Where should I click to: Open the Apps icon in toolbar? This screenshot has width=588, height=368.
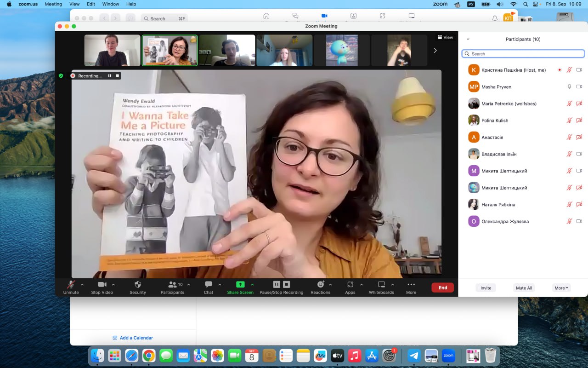[x=350, y=285]
